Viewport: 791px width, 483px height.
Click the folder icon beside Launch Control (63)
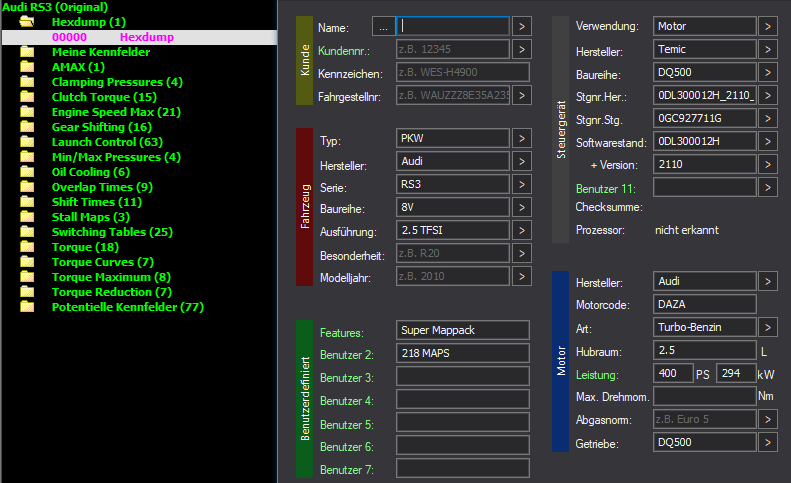(x=27, y=142)
